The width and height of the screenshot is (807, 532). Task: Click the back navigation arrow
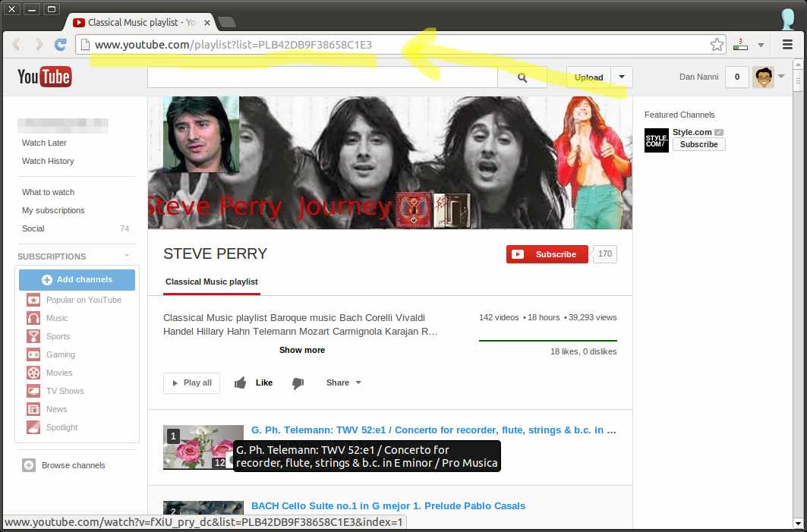(x=17, y=45)
